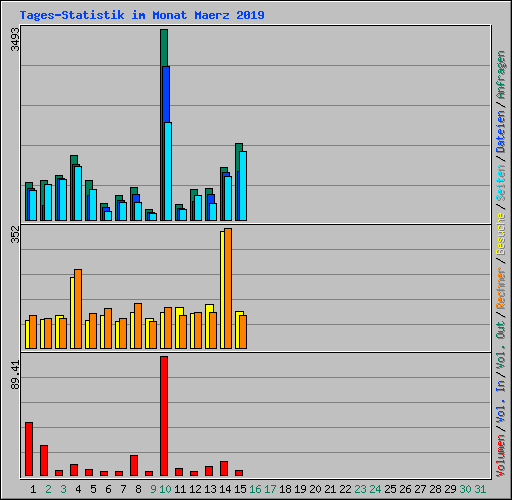The height and width of the screenshot is (500, 512).
Task: Click the 'Rechner' legend label
Action: [501, 288]
